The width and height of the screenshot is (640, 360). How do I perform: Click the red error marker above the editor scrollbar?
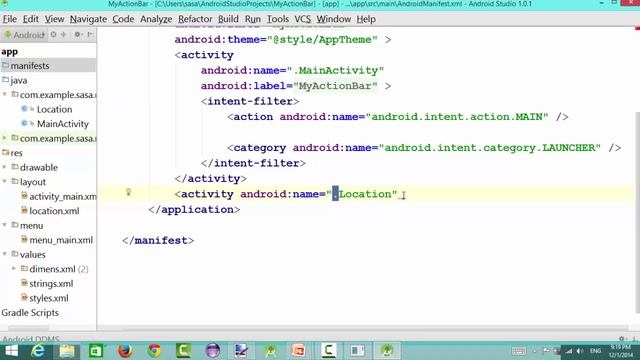click(637, 28)
